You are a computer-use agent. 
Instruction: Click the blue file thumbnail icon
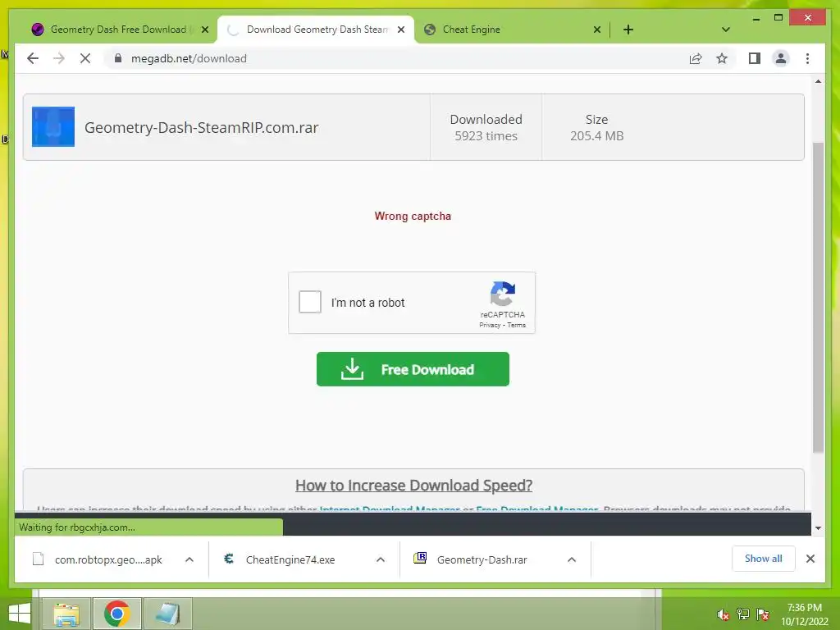point(53,127)
